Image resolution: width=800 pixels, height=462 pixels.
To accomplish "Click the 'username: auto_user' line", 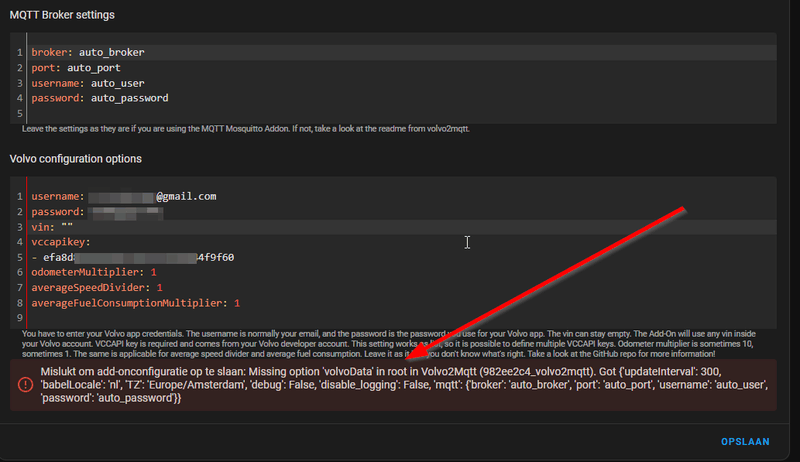I will pos(88,83).
